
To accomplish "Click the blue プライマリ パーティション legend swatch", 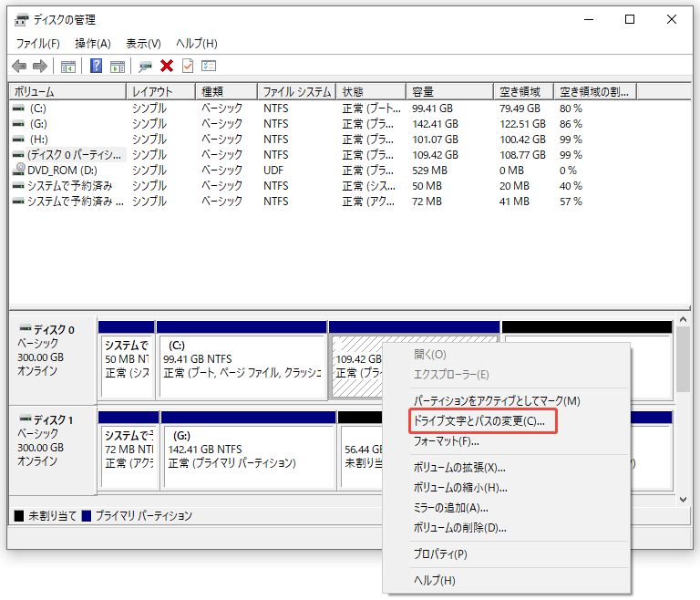I will tap(87, 516).
